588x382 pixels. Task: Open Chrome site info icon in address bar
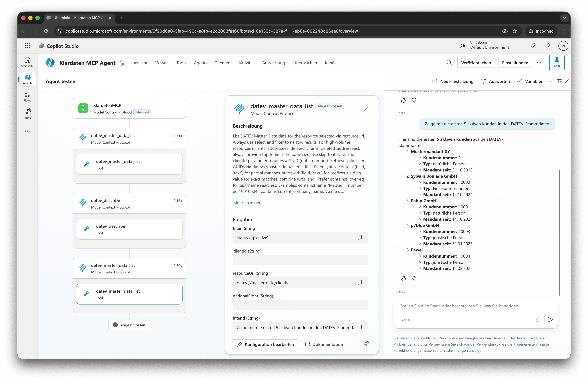click(59, 31)
